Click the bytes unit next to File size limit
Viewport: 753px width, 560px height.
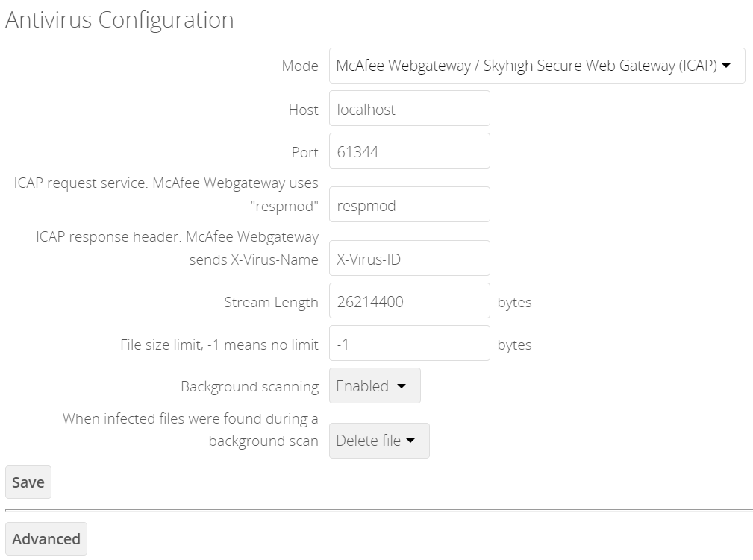pos(514,345)
